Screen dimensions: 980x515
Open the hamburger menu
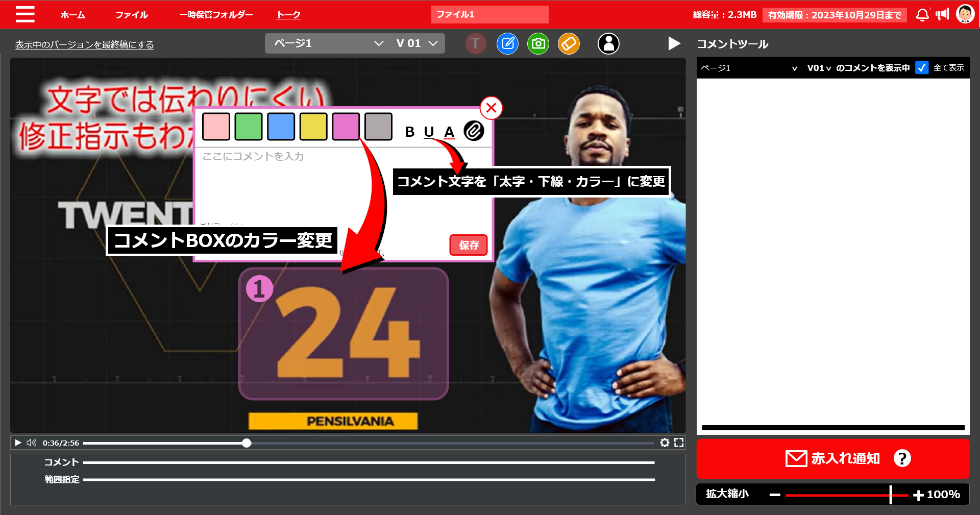[x=25, y=14]
